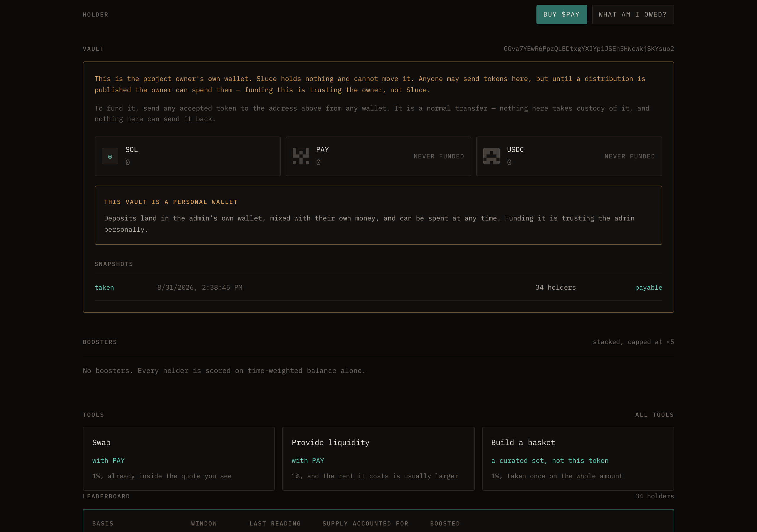Click the NEVER FUNDED label in USDC card
757x532 pixels.
tap(630, 156)
